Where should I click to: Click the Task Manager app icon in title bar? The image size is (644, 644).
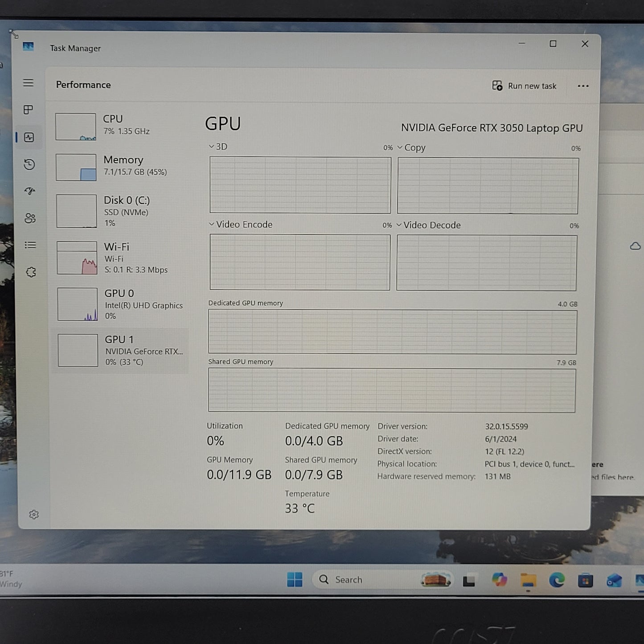coord(28,47)
